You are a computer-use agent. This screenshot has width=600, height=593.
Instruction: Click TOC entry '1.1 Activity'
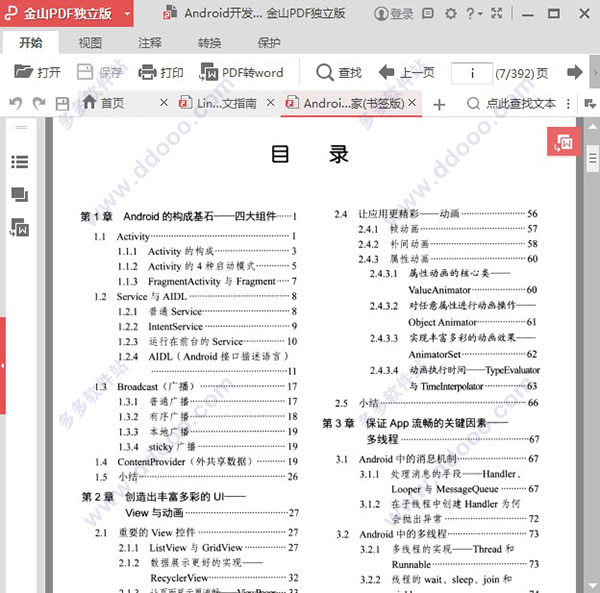195,236
